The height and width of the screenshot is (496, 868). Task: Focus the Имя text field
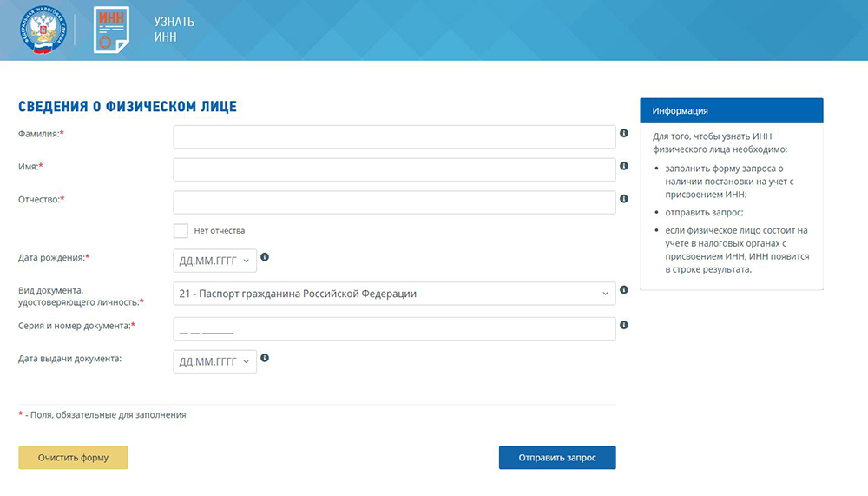[394, 169]
